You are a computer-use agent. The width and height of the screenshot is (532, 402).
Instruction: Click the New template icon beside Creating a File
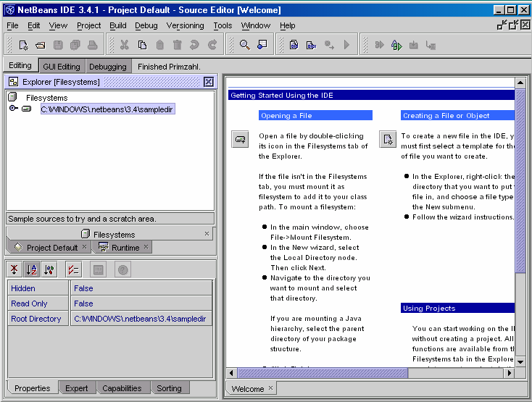[x=388, y=139]
